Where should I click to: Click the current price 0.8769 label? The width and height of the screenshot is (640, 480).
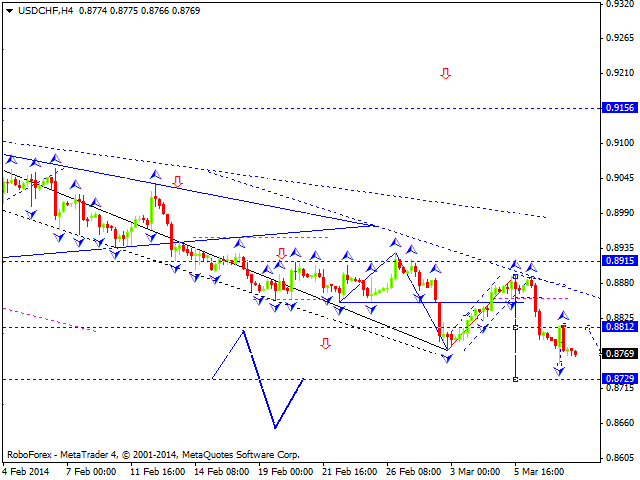620,353
